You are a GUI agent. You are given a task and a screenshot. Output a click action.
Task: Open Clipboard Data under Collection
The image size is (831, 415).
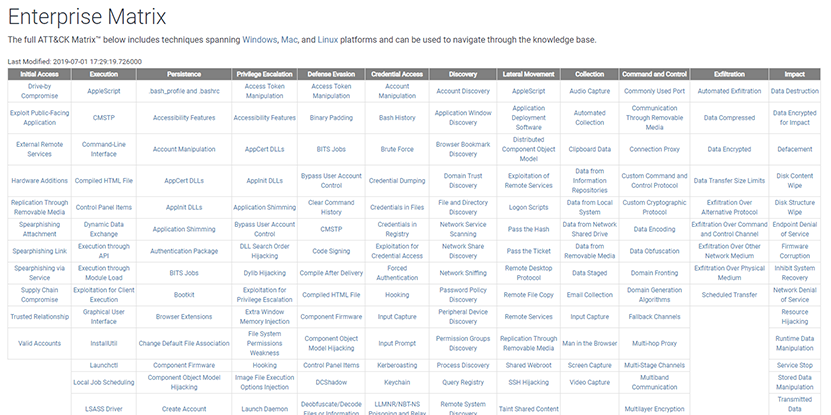589,149
